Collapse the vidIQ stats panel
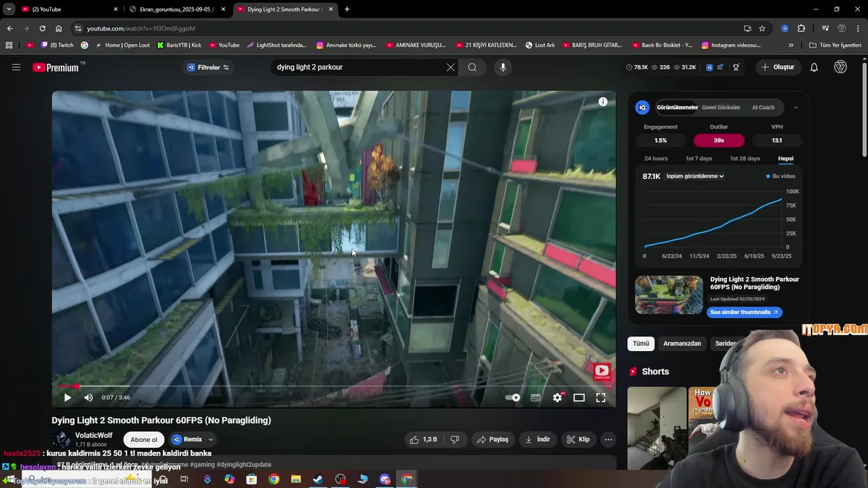 tap(796, 107)
